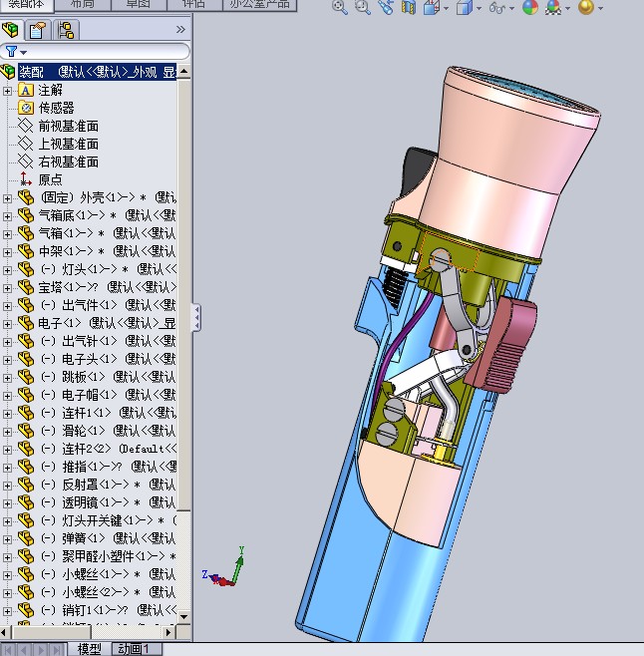Expand the panel with the double chevron
Viewport: 644px width, 656px height.
180,29
